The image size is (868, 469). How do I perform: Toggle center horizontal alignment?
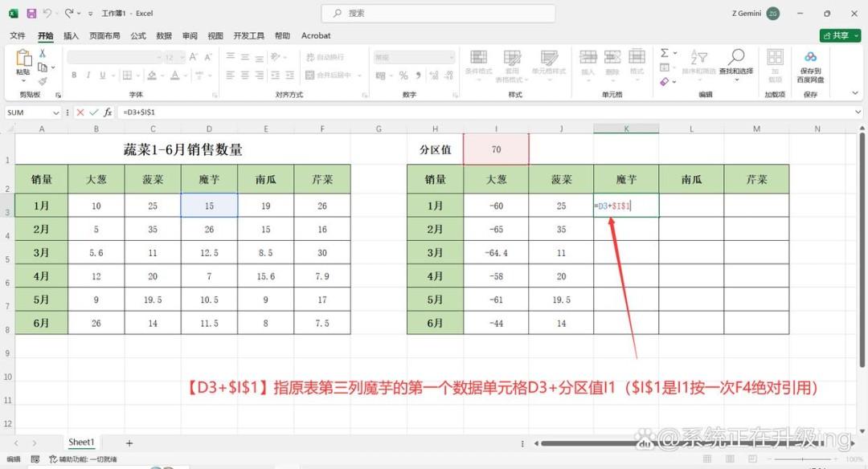pyautogui.click(x=244, y=75)
